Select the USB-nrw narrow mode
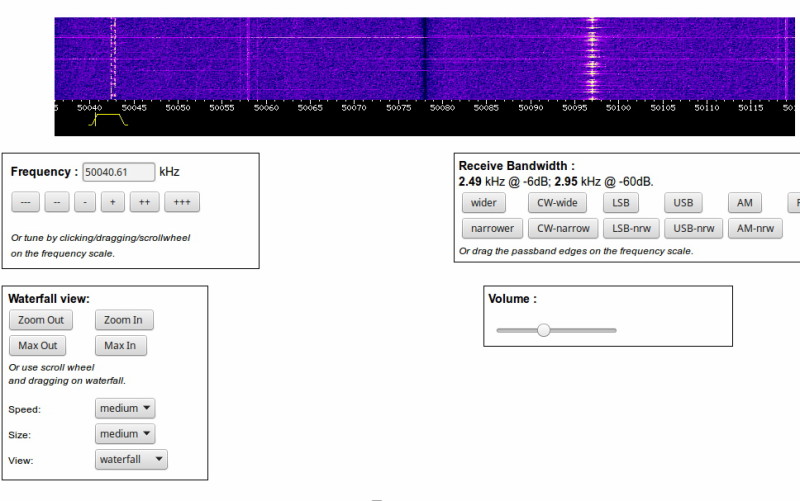The height and width of the screenshot is (501, 800). [693, 228]
